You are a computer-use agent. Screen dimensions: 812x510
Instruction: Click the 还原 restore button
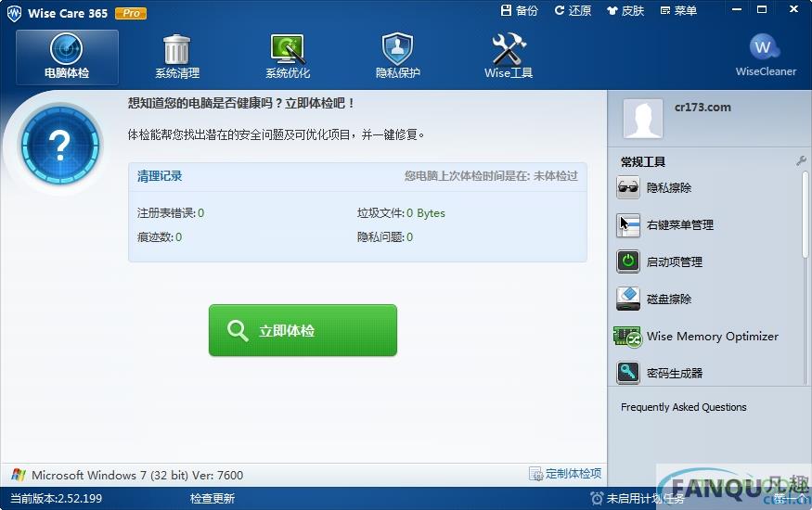[573, 10]
